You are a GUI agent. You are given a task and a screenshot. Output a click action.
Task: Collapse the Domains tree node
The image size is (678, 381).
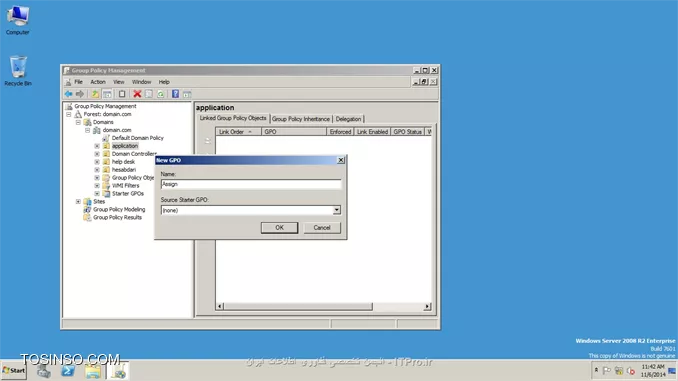[78, 122]
